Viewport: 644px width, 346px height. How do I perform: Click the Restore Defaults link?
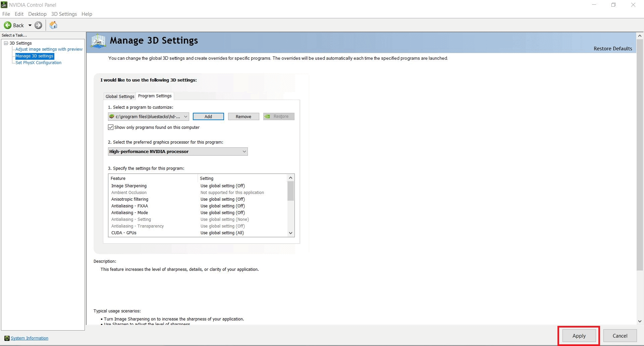tap(613, 49)
